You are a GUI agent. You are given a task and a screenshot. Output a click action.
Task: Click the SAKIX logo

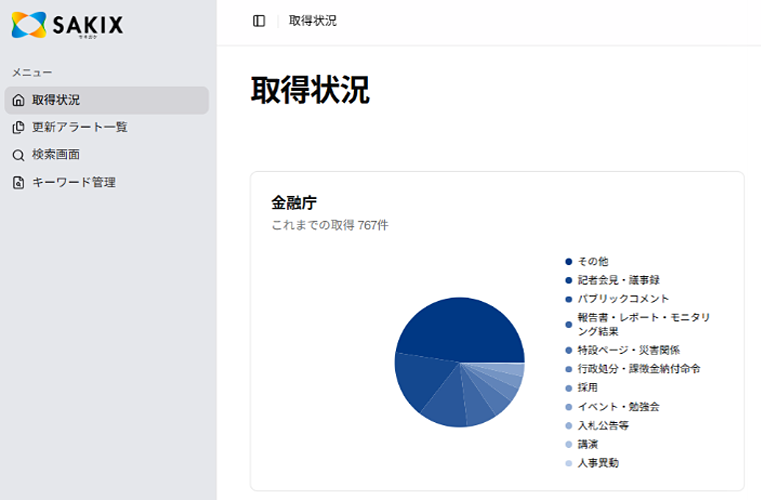[67, 25]
